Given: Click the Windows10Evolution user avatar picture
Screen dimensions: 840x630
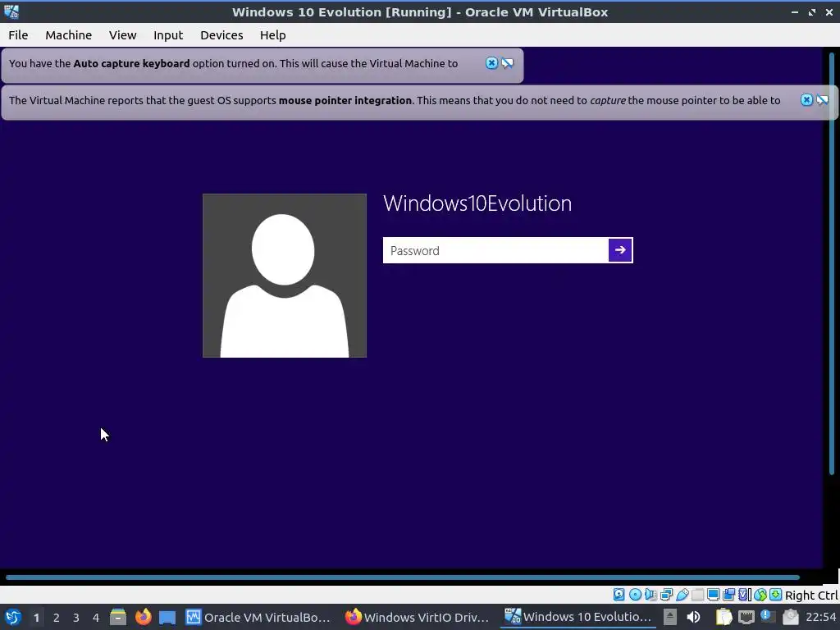Looking at the screenshot, I should point(285,276).
